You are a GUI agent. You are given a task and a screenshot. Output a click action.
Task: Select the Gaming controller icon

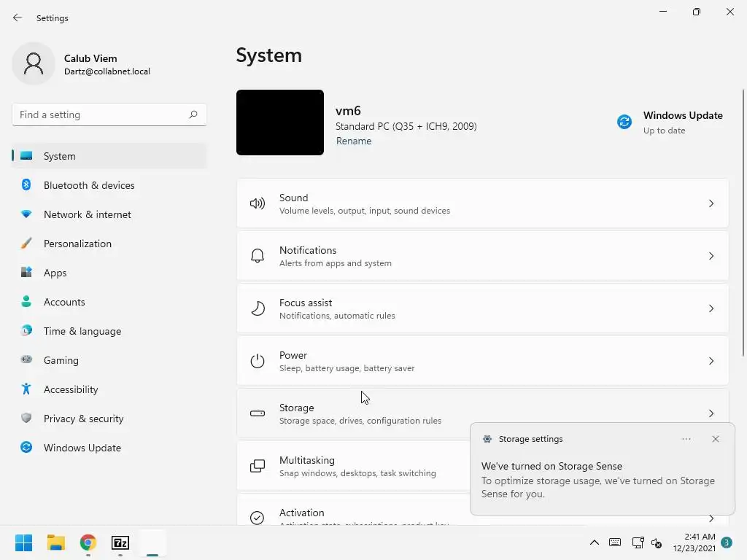(x=26, y=359)
